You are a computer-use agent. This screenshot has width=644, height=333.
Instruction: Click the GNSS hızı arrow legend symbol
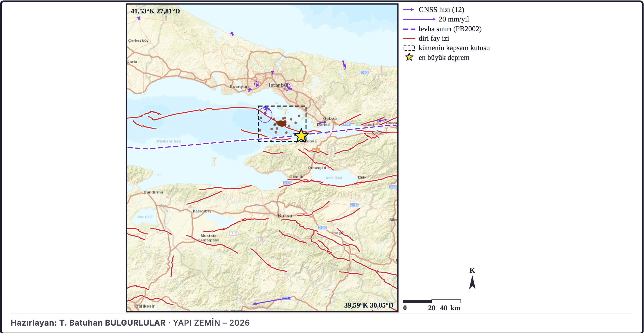point(409,9)
